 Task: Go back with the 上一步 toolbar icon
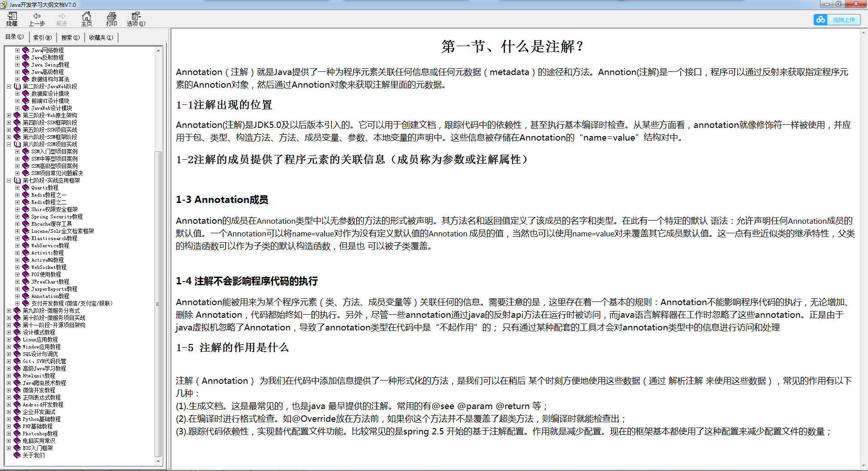tap(37, 19)
